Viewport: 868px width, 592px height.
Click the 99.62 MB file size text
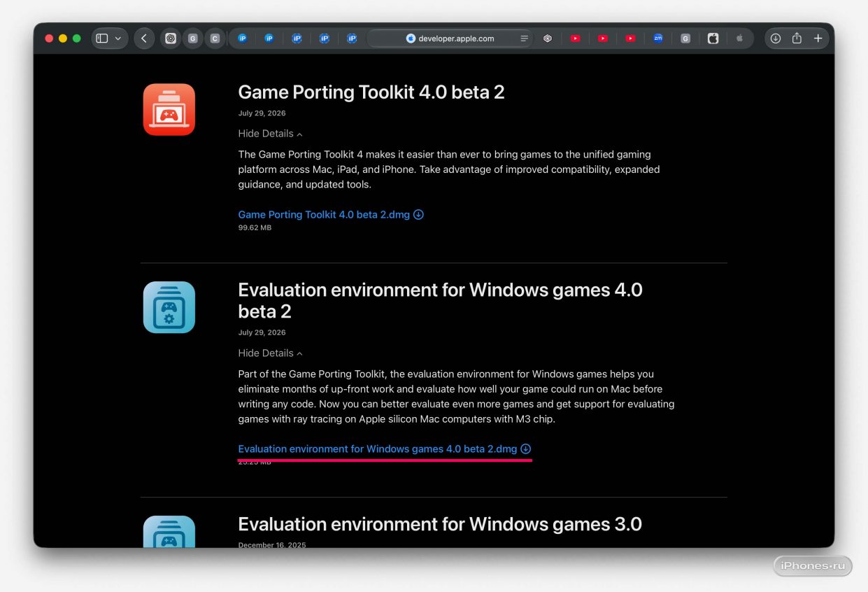(255, 228)
